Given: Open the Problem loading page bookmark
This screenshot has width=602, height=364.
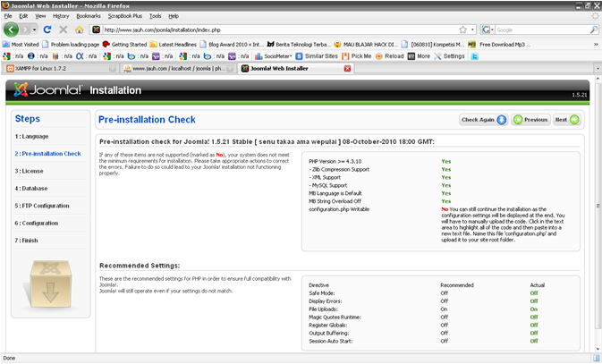Looking at the screenshot, I should click(x=71, y=44).
